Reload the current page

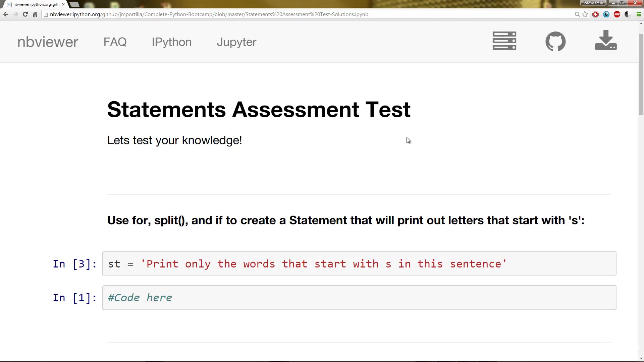(x=25, y=14)
